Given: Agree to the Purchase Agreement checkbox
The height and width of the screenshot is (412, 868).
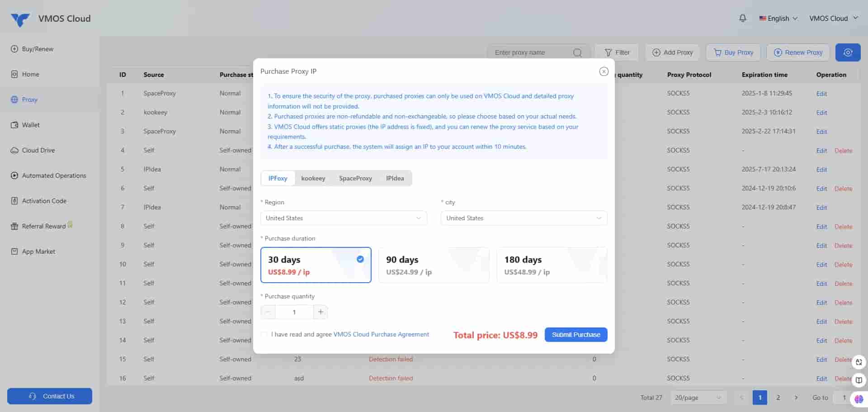Looking at the screenshot, I should point(264,335).
